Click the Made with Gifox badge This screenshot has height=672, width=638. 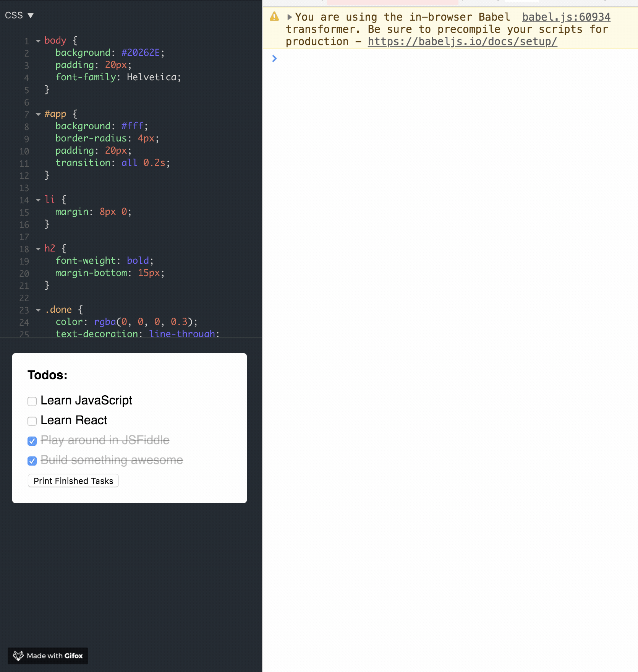[x=47, y=656]
